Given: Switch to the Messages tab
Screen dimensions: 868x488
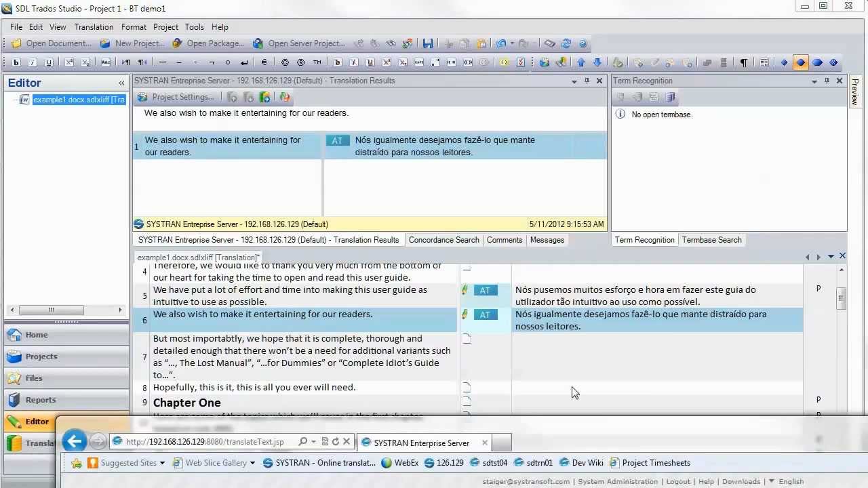Looking at the screenshot, I should (547, 240).
